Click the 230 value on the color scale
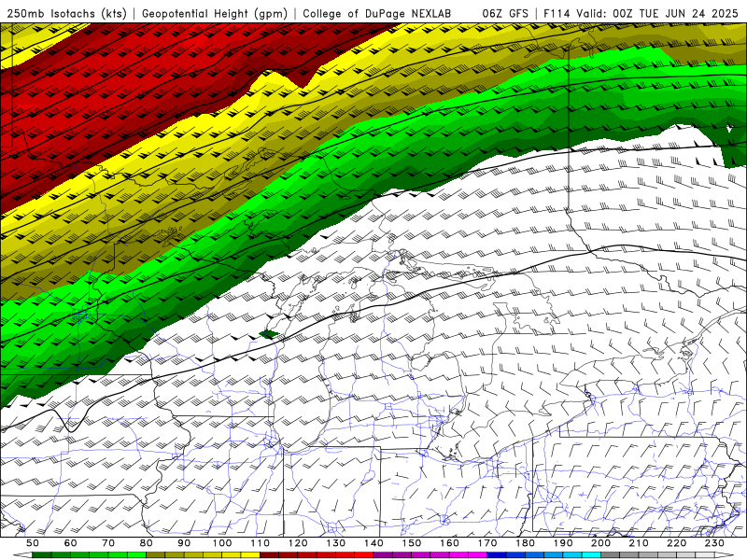This screenshot has width=747, height=560. (x=715, y=543)
